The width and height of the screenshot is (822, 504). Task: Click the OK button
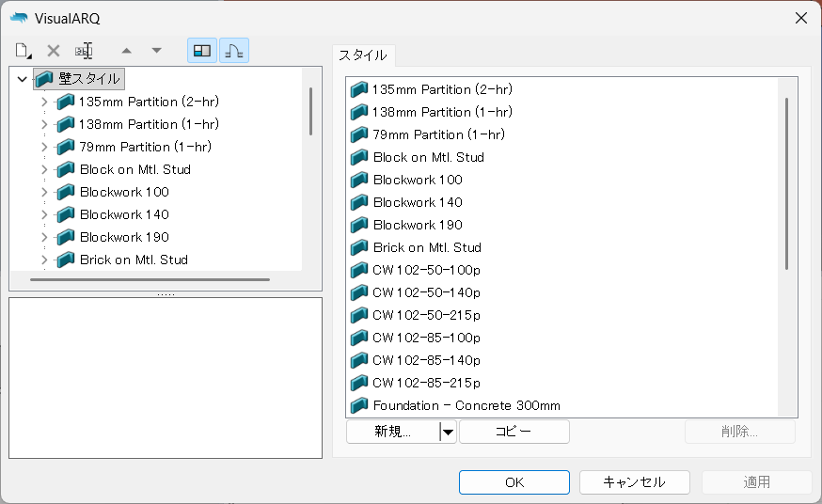click(514, 482)
